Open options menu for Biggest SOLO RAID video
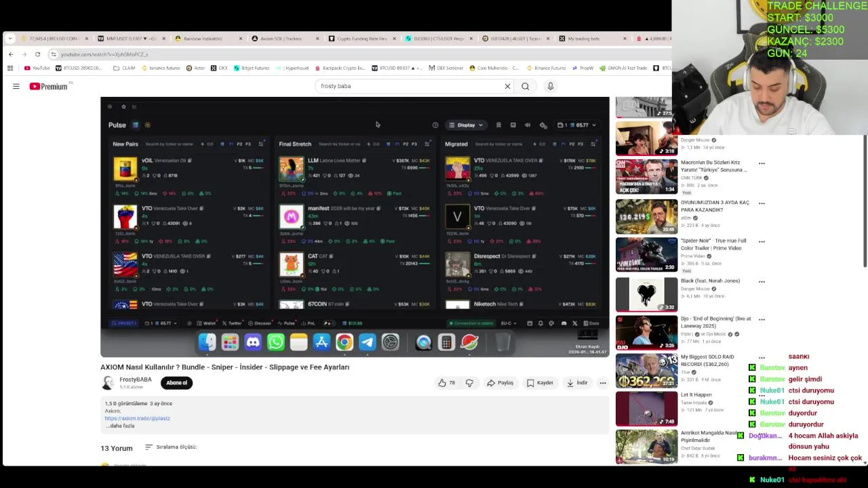 click(x=762, y=357)
